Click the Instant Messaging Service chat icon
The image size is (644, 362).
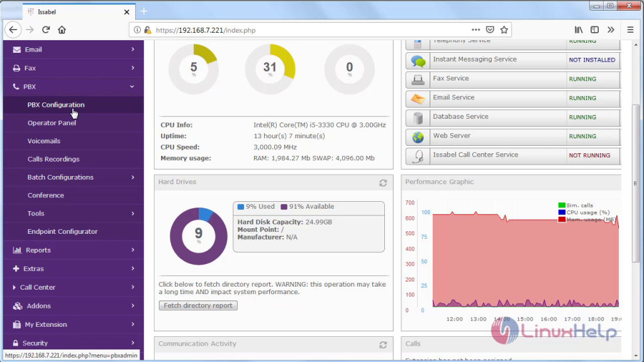(x=418, y=61)
